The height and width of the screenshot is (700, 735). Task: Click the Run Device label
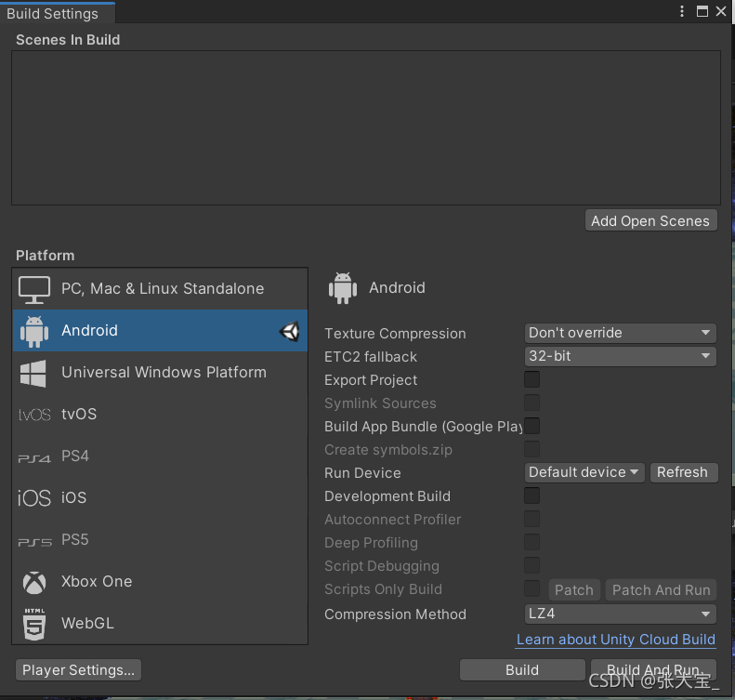pos(362,473)
